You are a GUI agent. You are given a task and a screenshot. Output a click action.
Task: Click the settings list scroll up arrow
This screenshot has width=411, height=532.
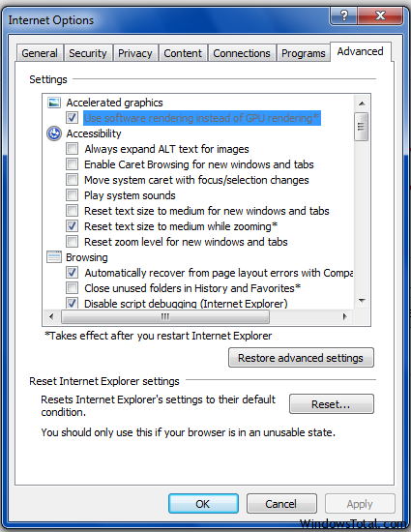coord(362,103)
